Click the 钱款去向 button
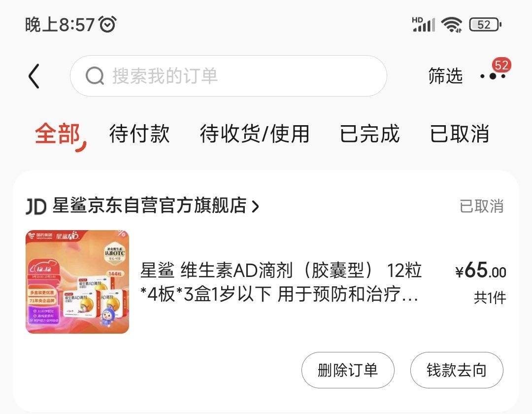Viewport: 532px width, 414px height. tap(457, 370)
